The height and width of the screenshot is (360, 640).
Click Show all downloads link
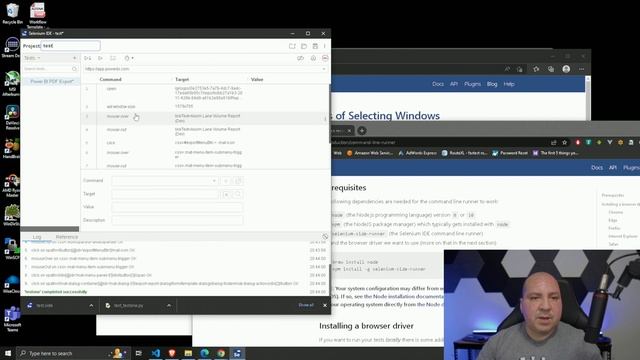coord(306,305)
